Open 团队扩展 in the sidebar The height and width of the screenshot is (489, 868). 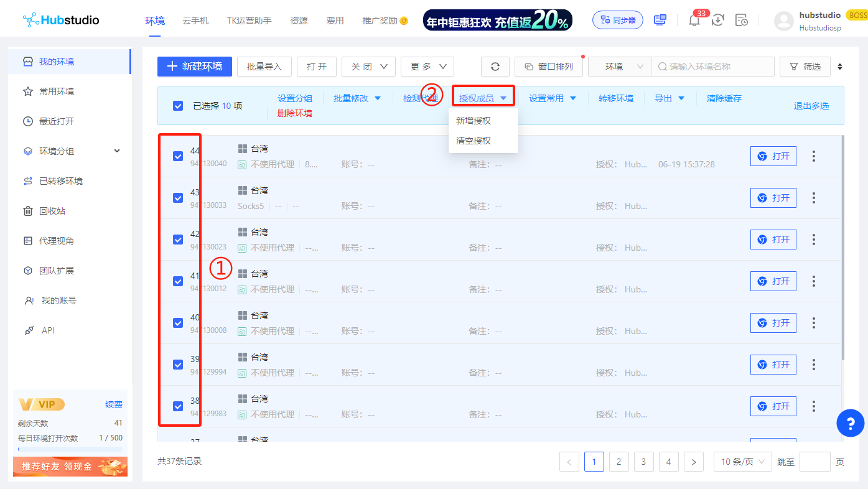click(x=69, y=271)
